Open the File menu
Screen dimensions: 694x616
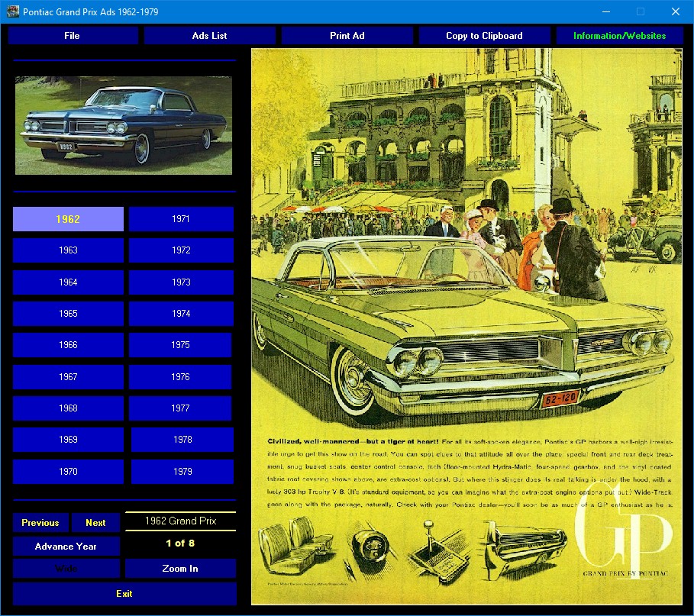click(x=73, y=36)
